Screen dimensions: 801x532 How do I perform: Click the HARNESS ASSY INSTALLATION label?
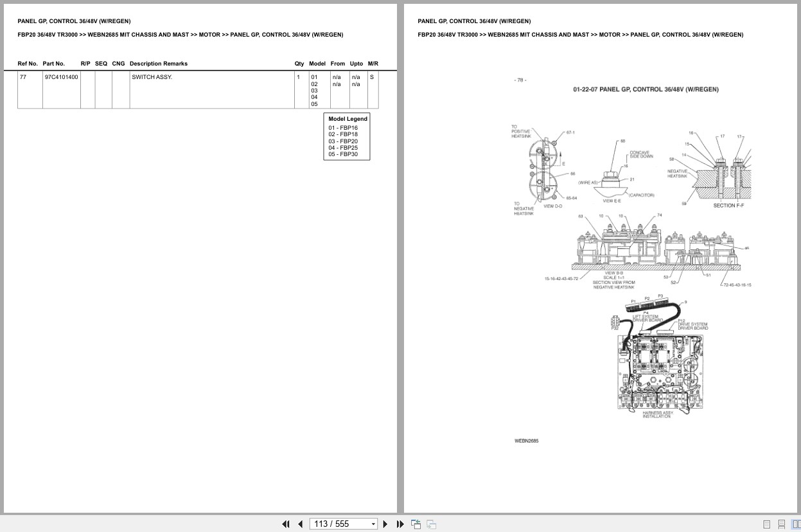click(x=656, y=414)
